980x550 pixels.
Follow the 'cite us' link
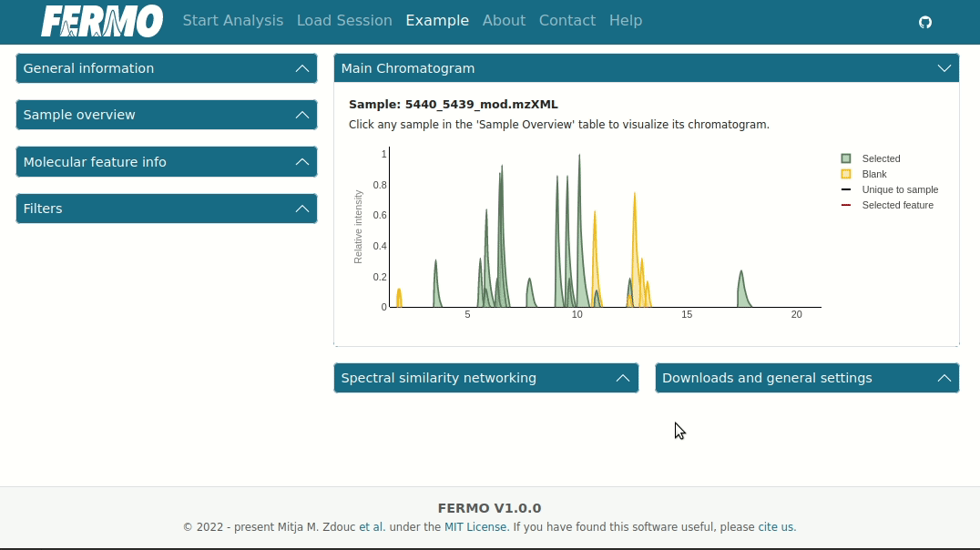777,527
